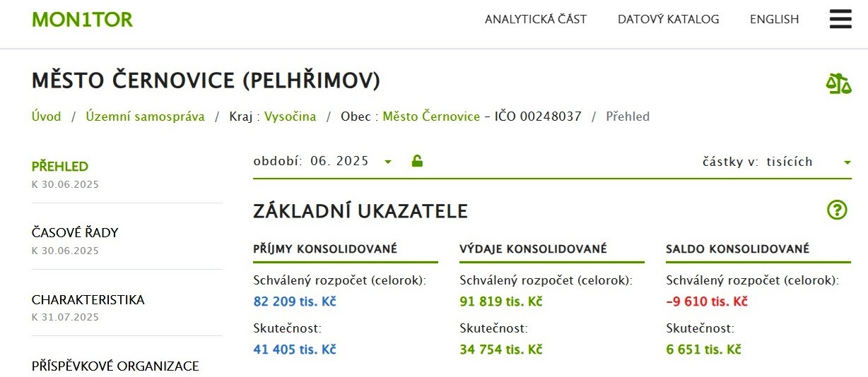868x377 pixels.
Task: Open Příspěvkové organizace in sidebar
Action: [x=115, y=366]
